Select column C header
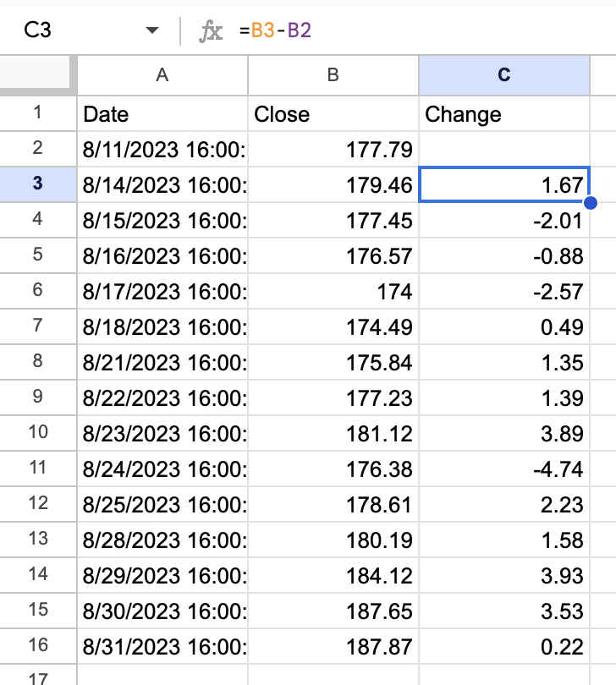The width and height of the screenshot is (616, 685). pos(504,75)
